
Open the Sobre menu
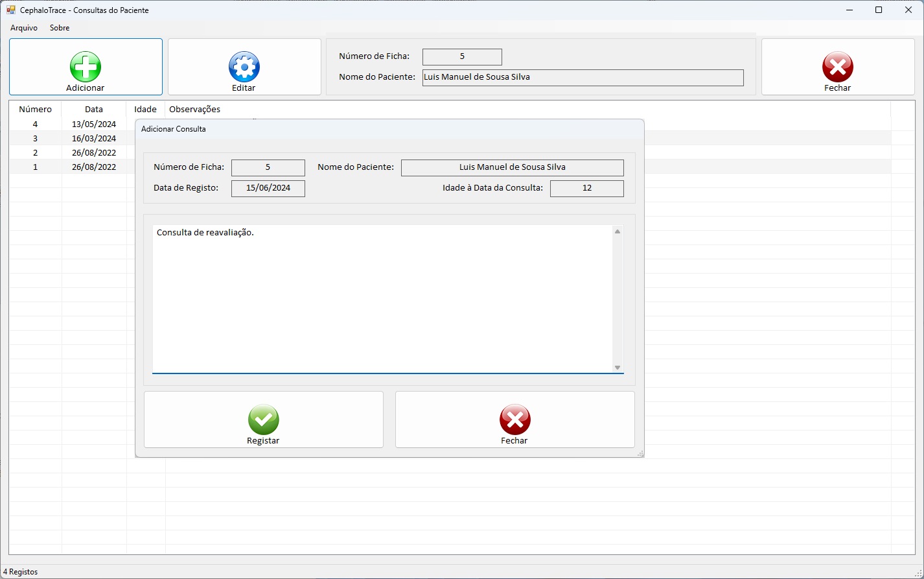[60, 28]
